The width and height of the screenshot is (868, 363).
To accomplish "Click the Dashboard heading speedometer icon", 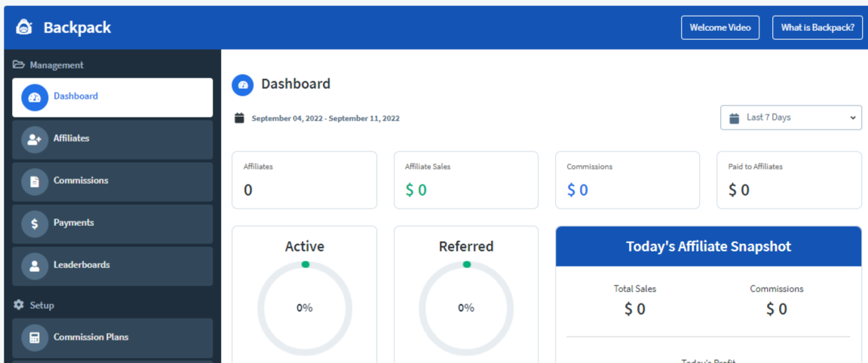I will coord(243,84).
